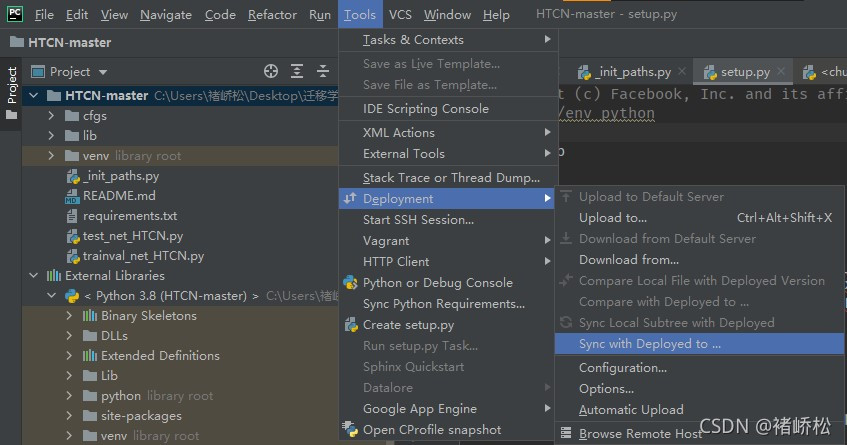Expand the site-packages folder

tap(69, 415)
